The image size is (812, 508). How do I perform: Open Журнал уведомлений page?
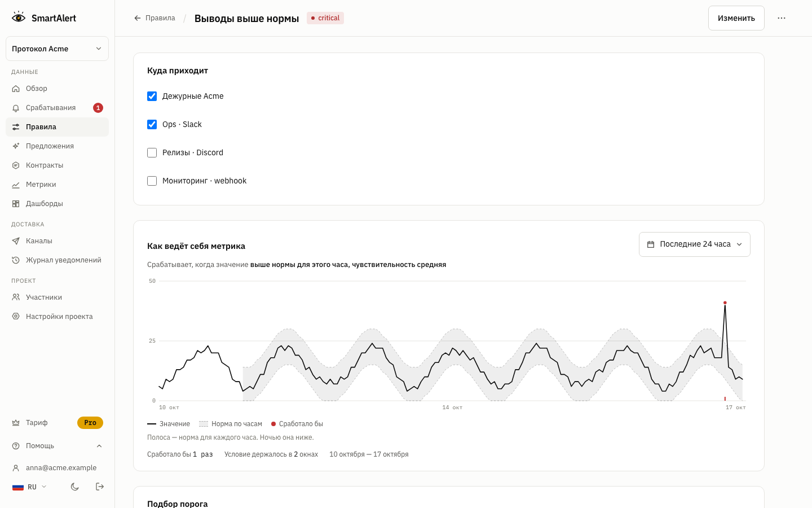[57, 260]
